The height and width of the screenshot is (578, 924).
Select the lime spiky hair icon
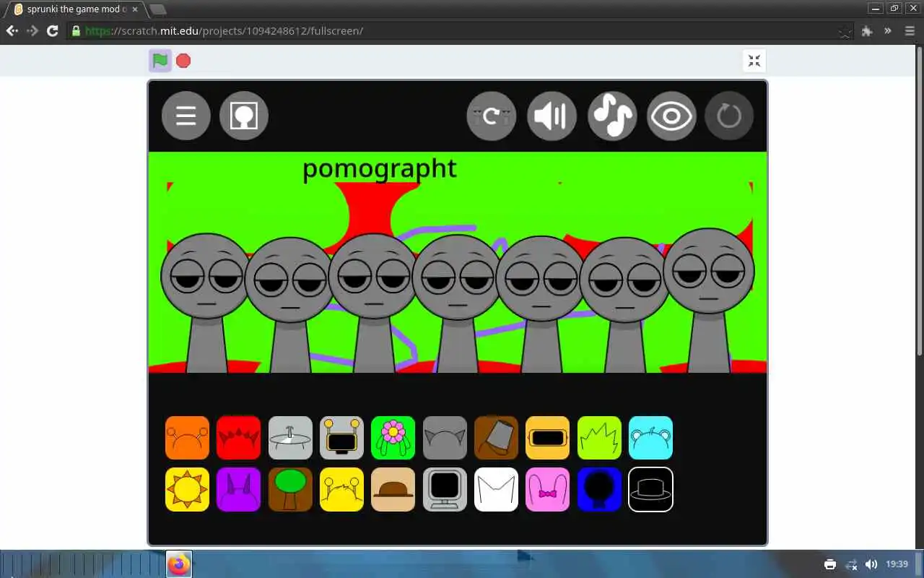pyautogui.click(x=599, y=438)
